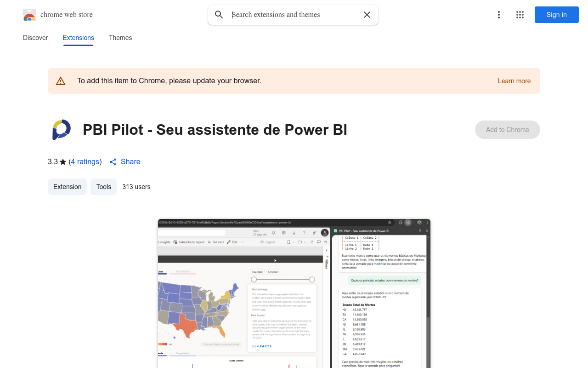
Task: Click the search magnifier icon
Action: pos(219,15)
